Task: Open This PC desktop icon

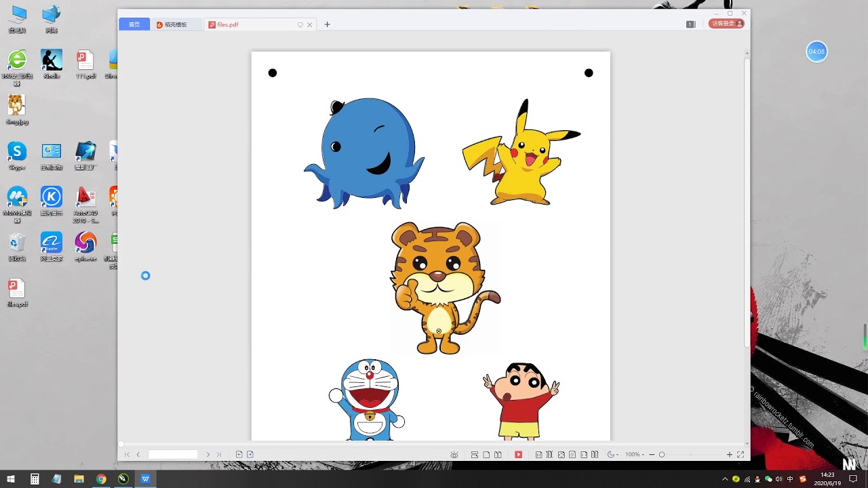Action: click(x=17, y=18)
